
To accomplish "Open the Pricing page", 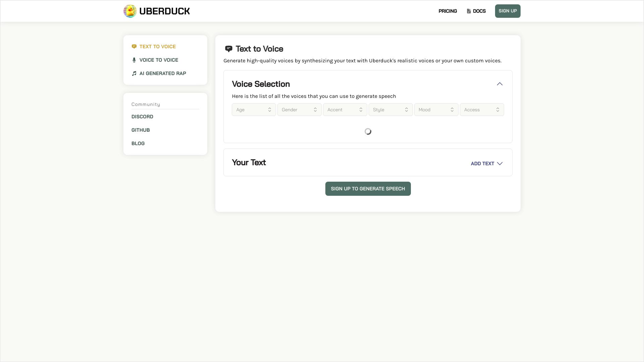I will pyautogui.click(x=447, y=11).
